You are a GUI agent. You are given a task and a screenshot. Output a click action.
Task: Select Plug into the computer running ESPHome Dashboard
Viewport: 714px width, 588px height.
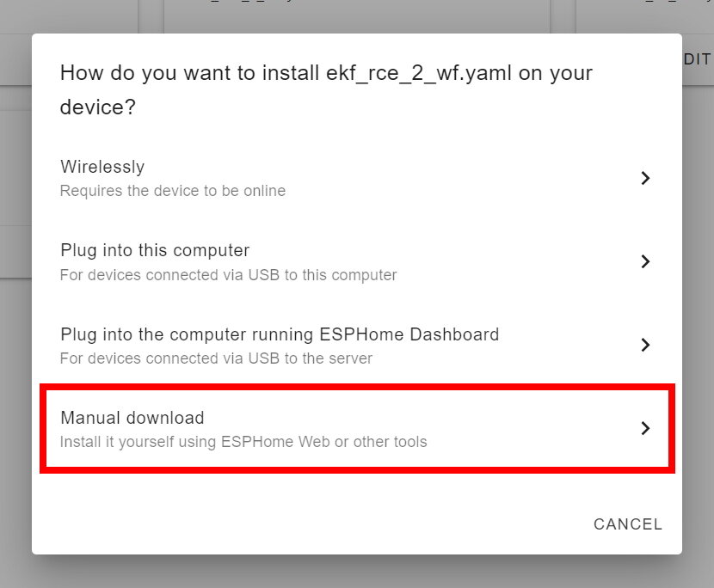point(357,345)
